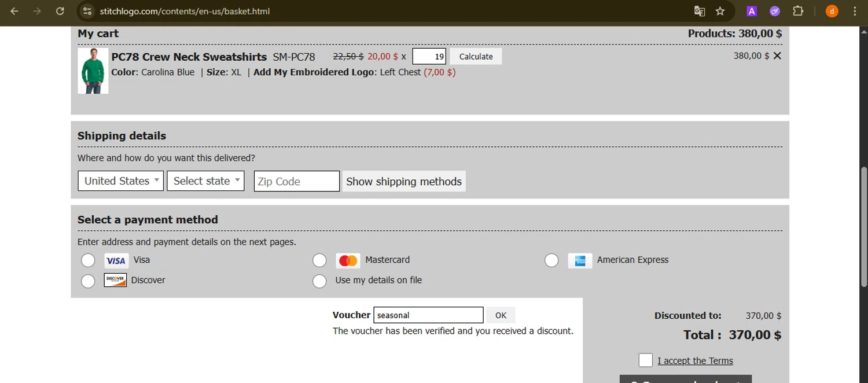Click the 'My cart' heading
Screen dimensions: 868x383
pos(98,34)
